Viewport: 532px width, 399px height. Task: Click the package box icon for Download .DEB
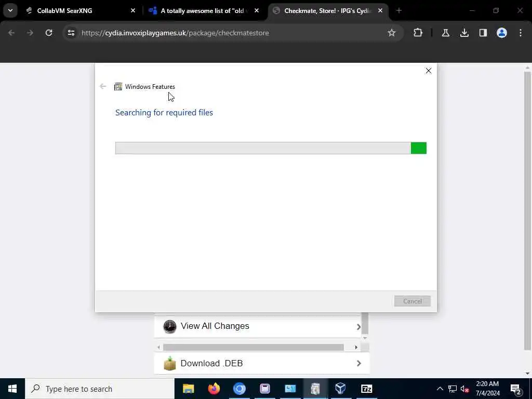pos(170,363)
